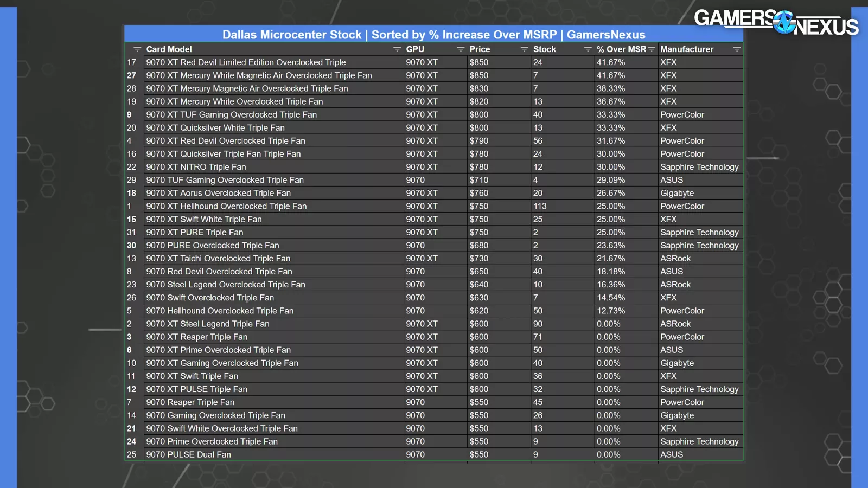Image resolution: width=868 pixels, height=488 pixels.
Task: Click the $710 price cell
Action: coord(478,180)
